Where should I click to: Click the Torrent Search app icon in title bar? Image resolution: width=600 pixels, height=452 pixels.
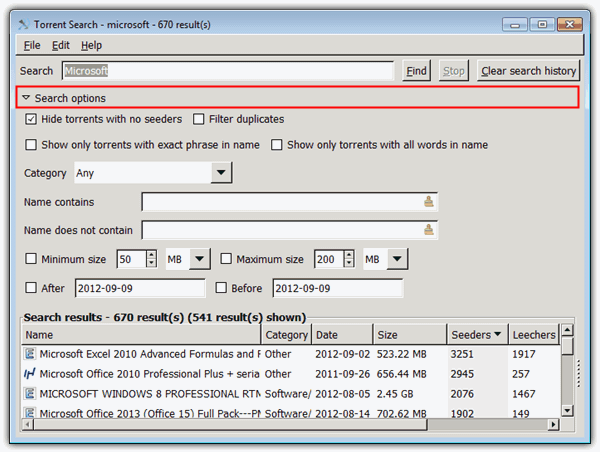click(23, 24)
